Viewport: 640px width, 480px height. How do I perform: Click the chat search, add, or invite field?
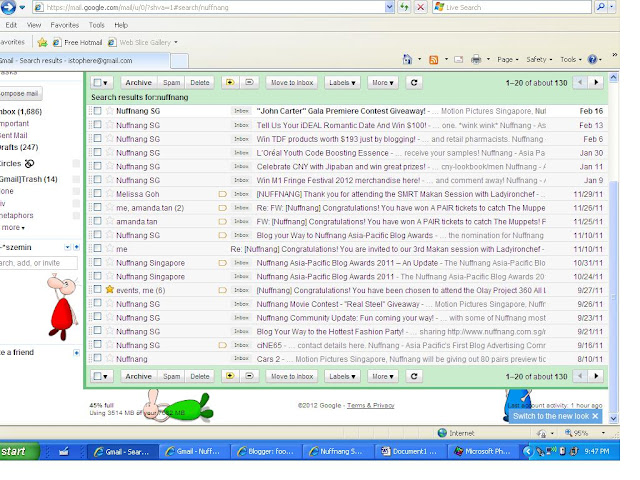pyautogui.click(x=38, y=263)
